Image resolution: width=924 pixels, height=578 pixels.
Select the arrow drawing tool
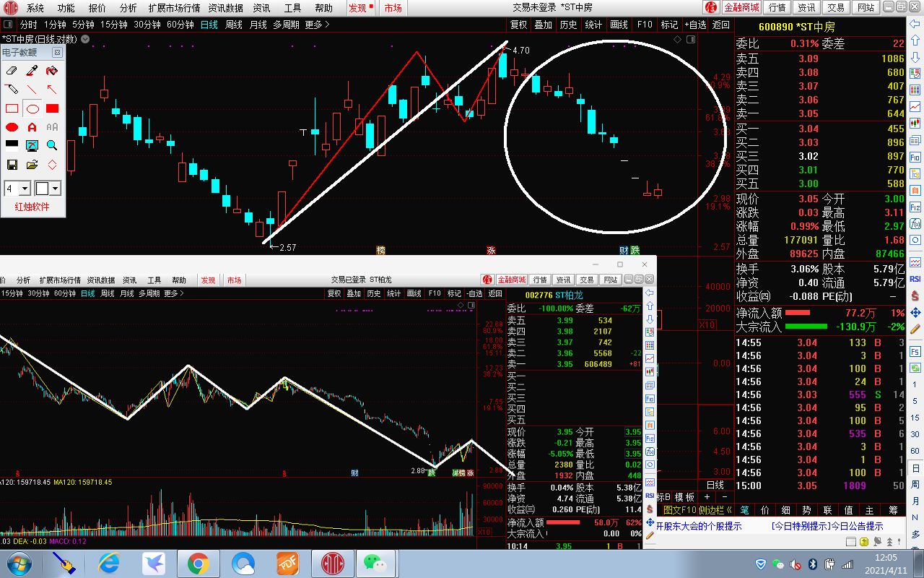tap(52, 90)
